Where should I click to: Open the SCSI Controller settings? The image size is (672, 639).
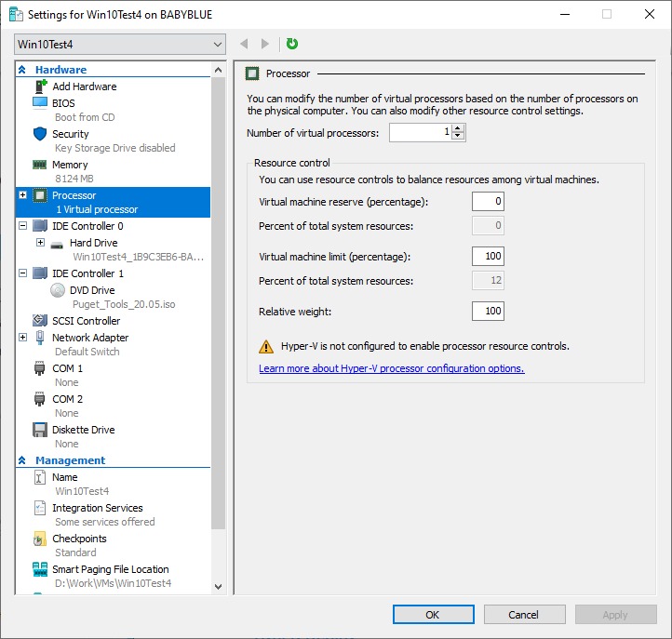[x=86, y=321]
